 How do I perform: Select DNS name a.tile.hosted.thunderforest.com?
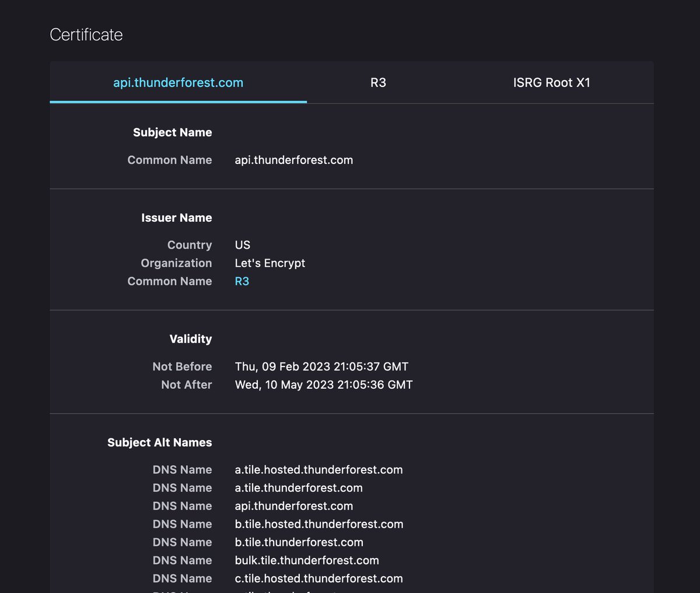coord(318,470)
